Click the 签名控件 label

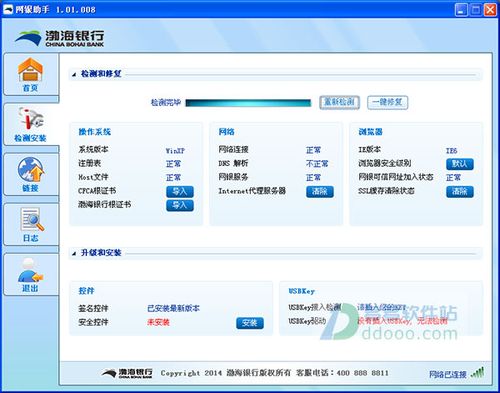point(93,308)
